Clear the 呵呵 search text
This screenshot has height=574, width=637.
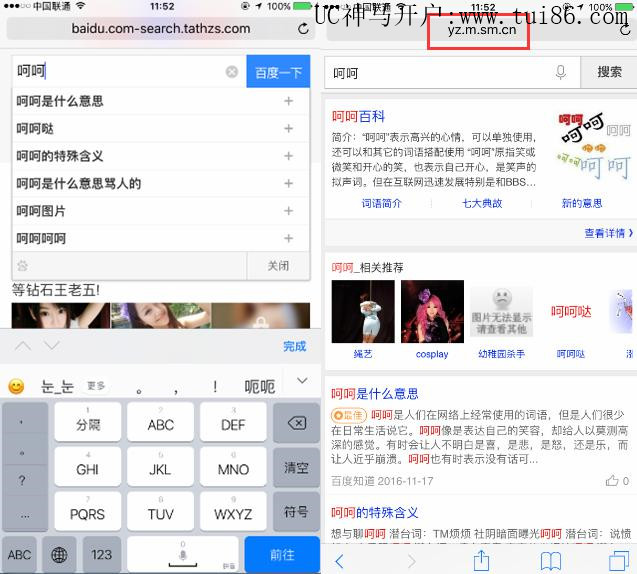pyautogui.click(x=232, y=72)
